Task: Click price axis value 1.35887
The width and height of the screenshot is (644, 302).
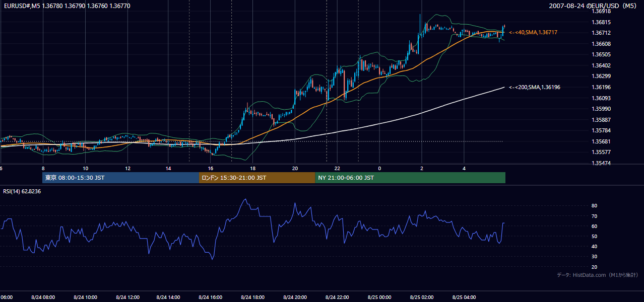Action: tap(601, 120)
